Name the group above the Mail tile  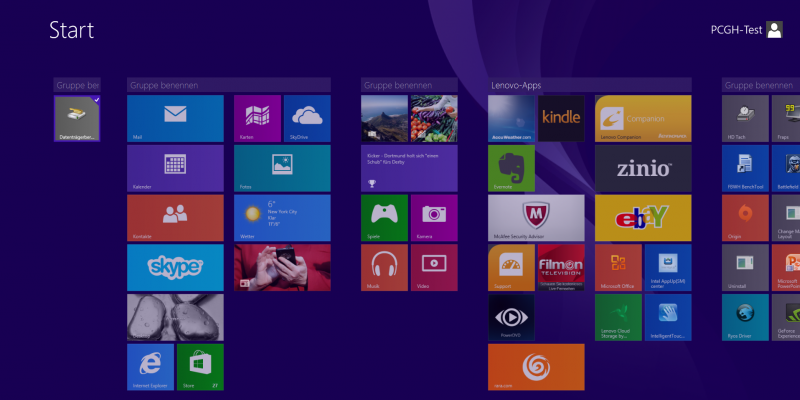pyautogui.click(x=229, y=85)
